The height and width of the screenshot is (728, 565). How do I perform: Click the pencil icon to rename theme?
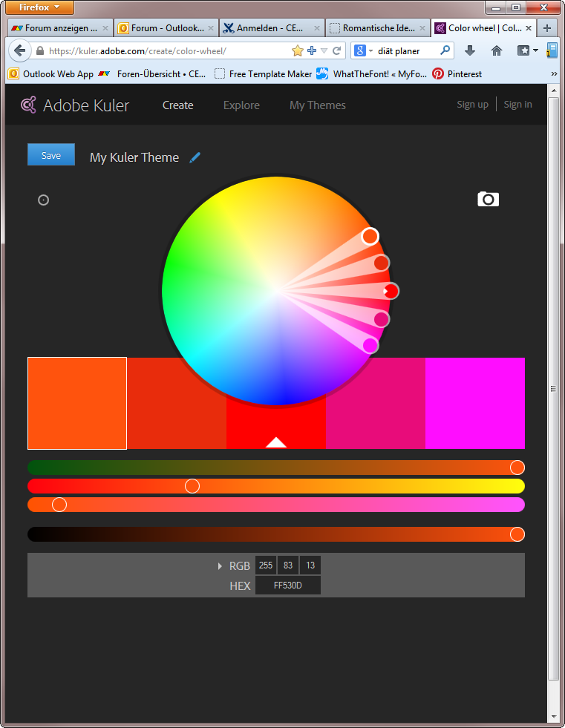(x=195, y=157)
